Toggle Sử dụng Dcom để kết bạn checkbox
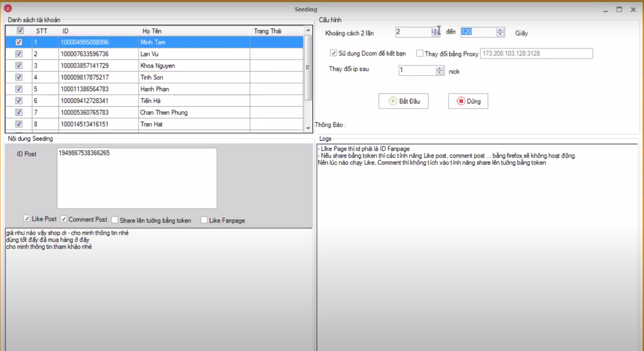 point(334,53)
